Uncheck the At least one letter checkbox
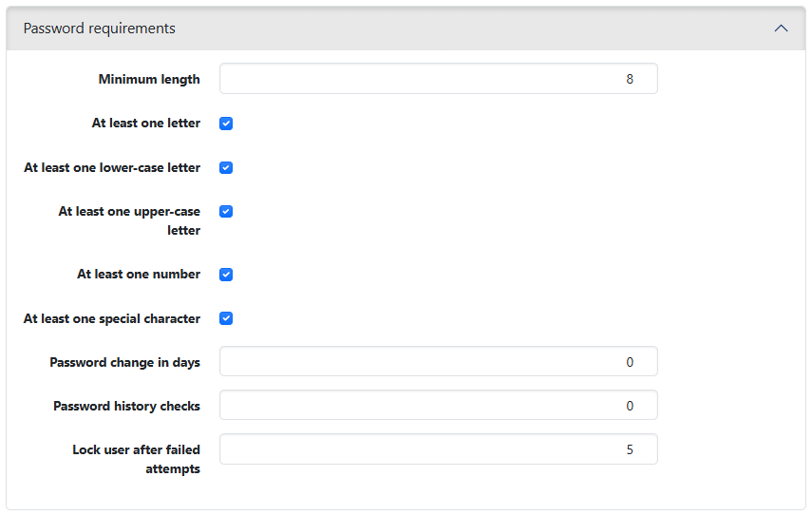Image resolution: width=812 pixels, height=515 pixels. coord(226,124)
